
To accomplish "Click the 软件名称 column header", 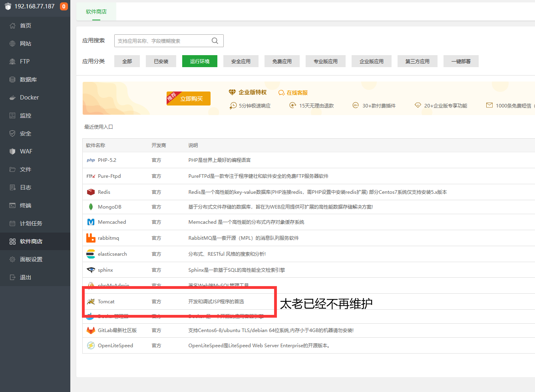I will 95,145.
